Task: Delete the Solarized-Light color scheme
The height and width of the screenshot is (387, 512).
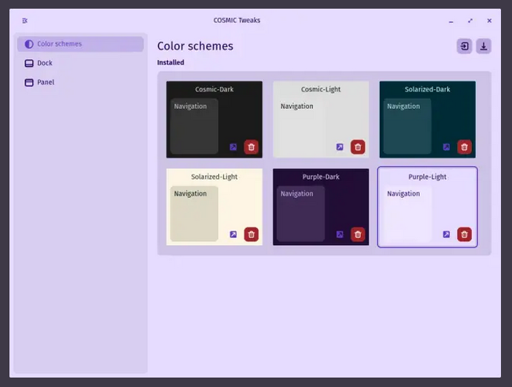Action: coord(251,234)
